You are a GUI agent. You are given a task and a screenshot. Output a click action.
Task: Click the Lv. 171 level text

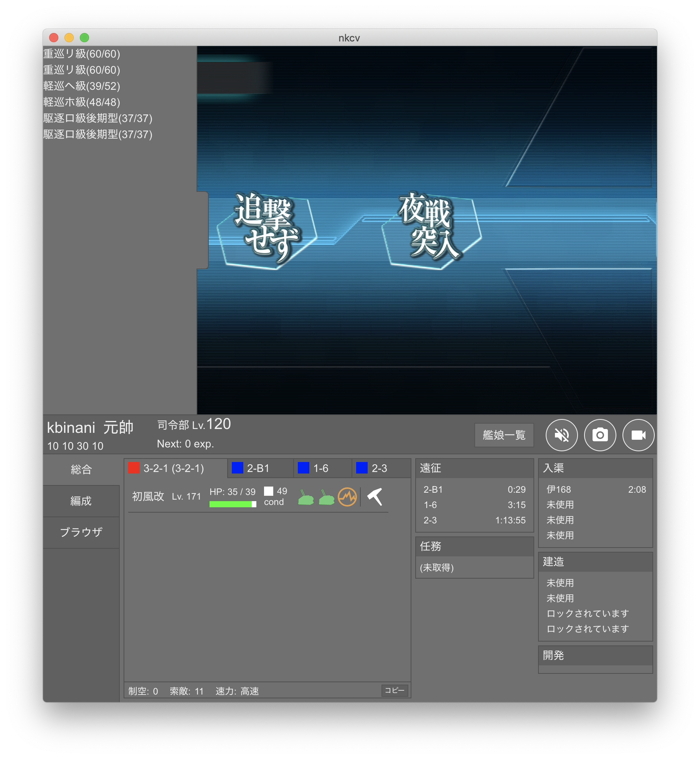click(x=186, y=497)
